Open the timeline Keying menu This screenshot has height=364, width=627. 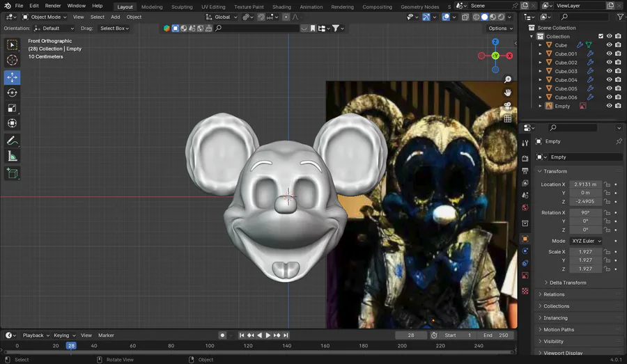click(x=64, y=335)
